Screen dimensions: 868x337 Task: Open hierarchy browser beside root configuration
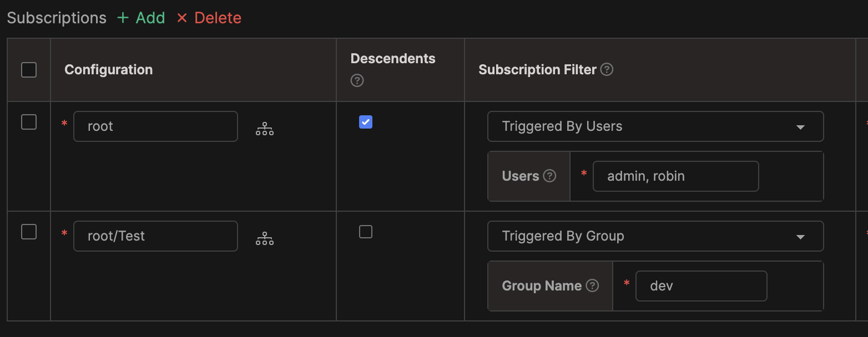[265, 128]
